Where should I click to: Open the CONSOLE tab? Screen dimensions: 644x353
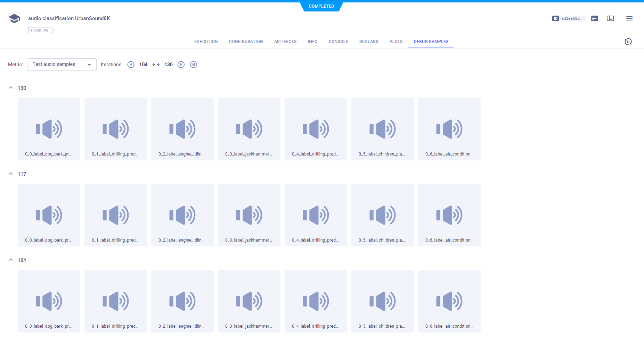[338, 42]
